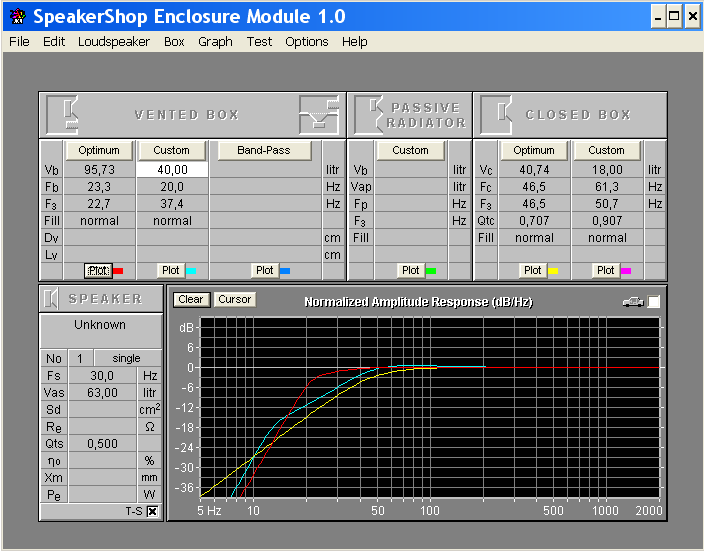Open the File menu
Viewport: 704px width, 551px height.
pos(19,42)
